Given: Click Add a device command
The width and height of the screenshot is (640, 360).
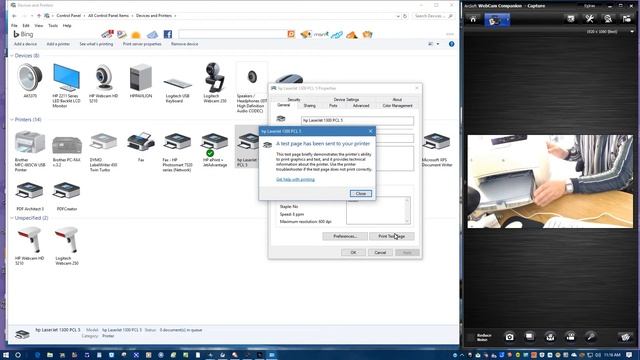Looking at the screenshot, I should tap(25, 44).
